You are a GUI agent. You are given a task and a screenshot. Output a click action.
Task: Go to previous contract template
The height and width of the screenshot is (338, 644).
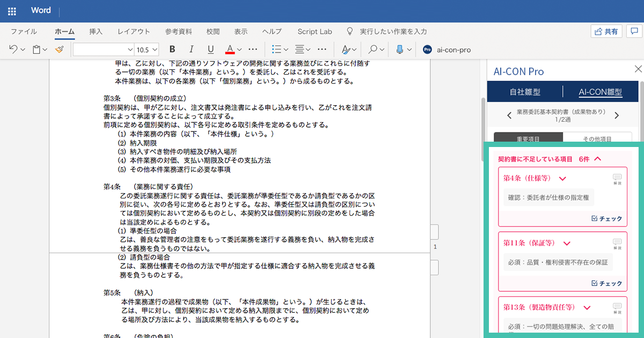[509, 115]
